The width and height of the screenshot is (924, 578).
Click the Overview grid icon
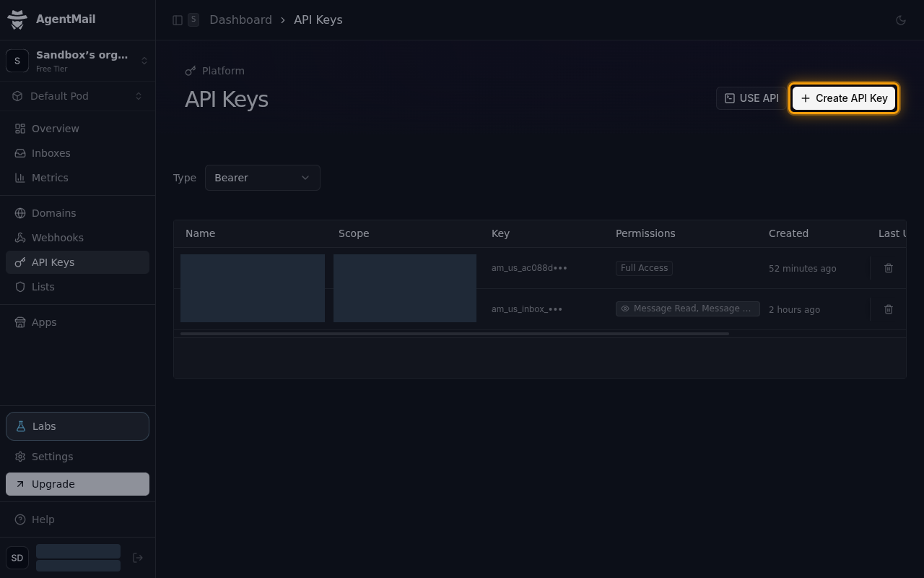click(x=20, y=129)
